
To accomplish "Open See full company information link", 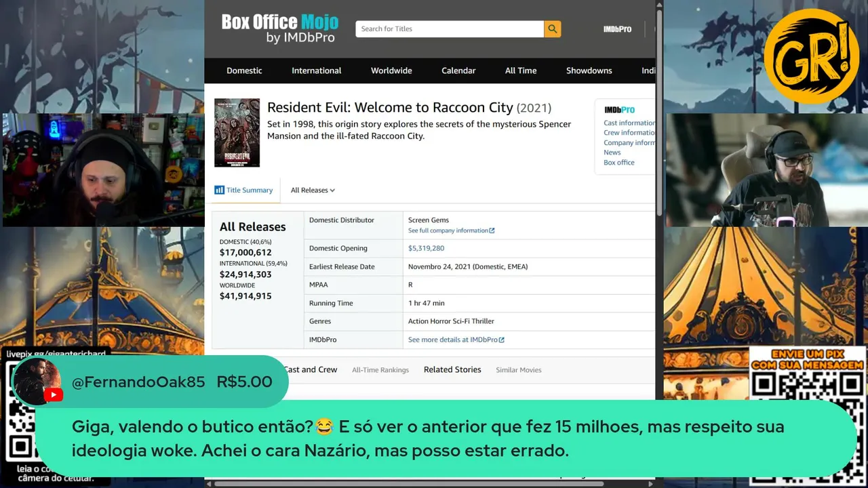I will tap(451, 230).
